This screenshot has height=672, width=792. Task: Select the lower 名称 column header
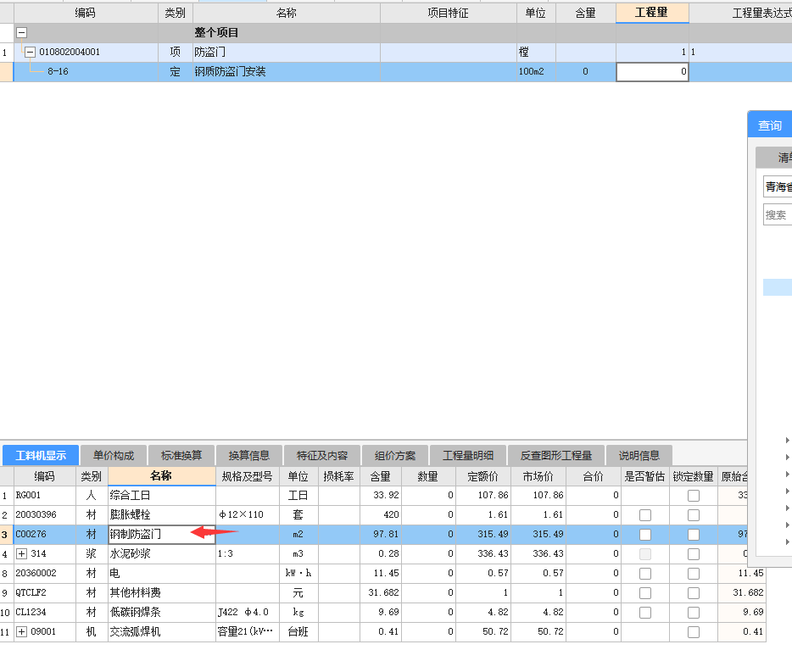pos(162,476)
